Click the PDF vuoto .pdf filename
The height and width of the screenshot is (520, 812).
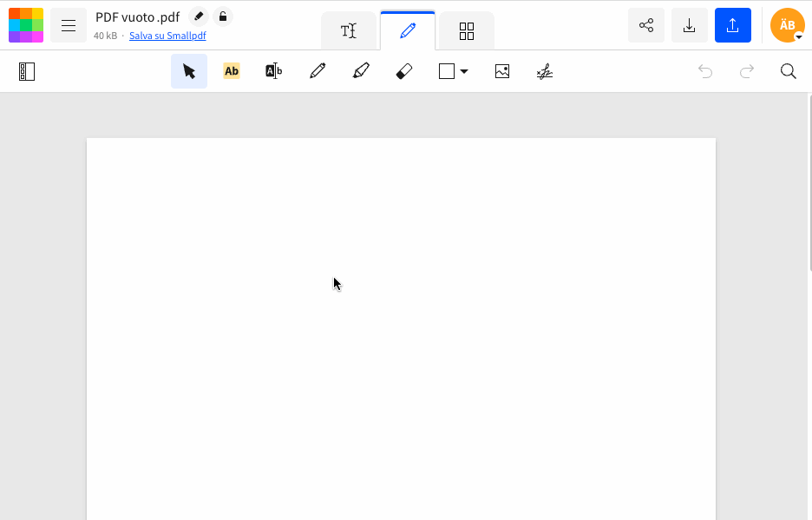[138, 17]
